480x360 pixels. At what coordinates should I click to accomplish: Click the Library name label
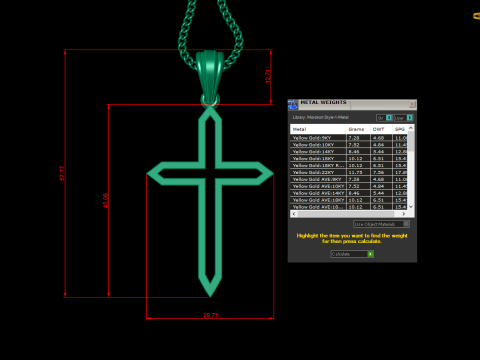(321, 117)
